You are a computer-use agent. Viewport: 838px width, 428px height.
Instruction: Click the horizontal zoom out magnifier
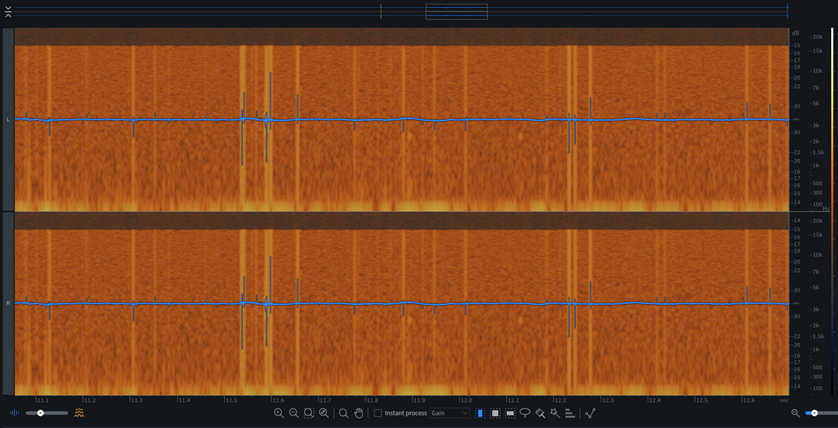click(293, 413)
